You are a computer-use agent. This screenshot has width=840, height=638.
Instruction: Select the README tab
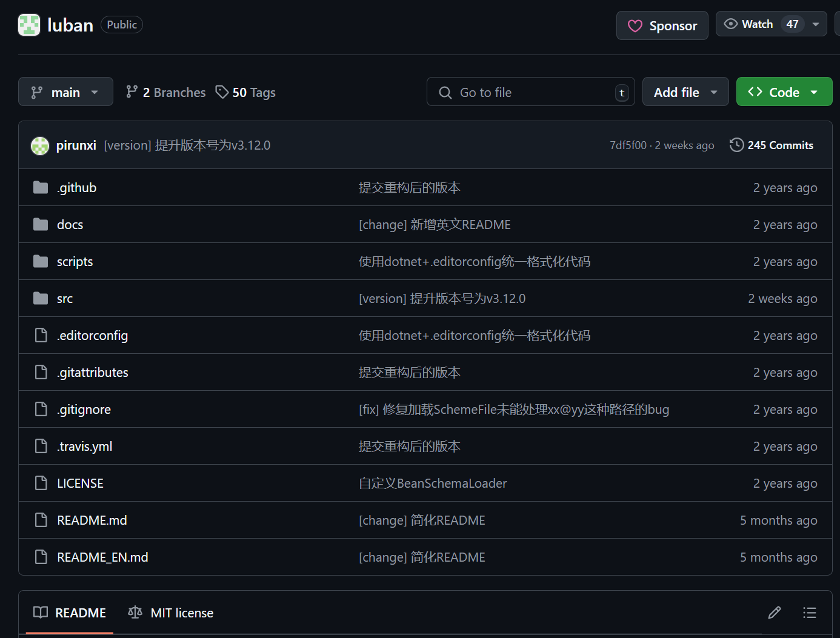[x=80, y=613]
